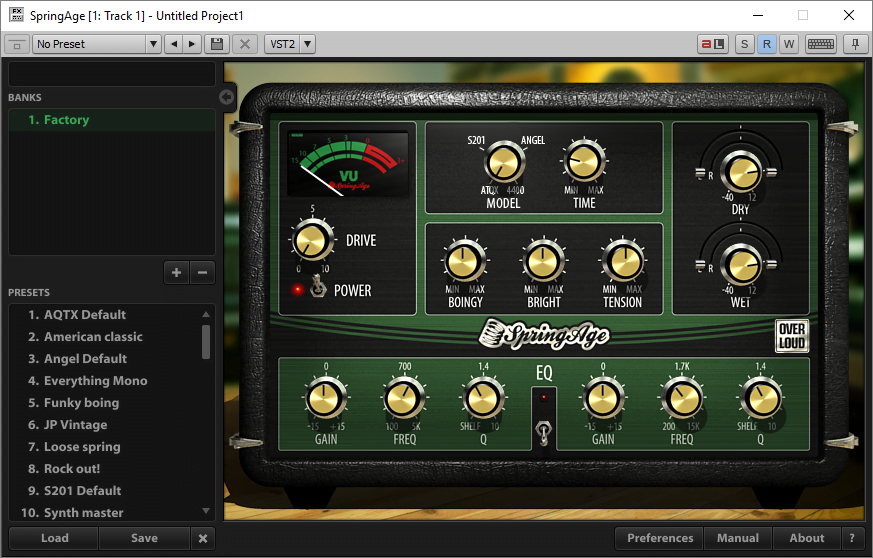Open the VST2 dropdown arrow
Viewport: 873px width, 558px height.
pyautogui.click(x=307, y=44)
